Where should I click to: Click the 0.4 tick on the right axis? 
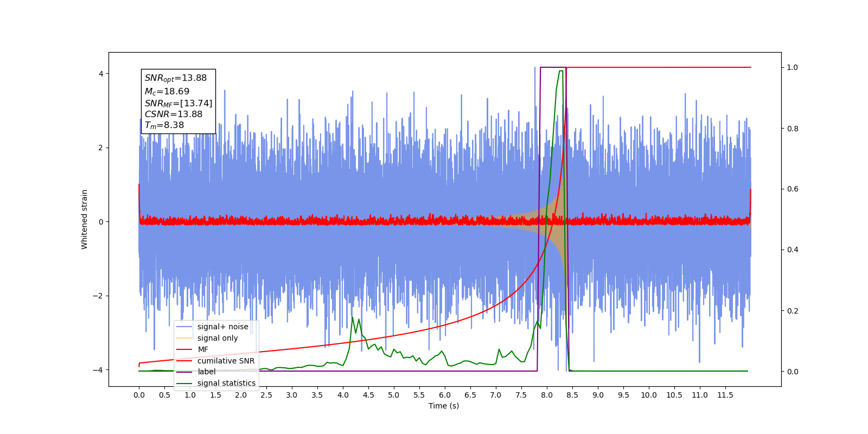click(793, 250)
